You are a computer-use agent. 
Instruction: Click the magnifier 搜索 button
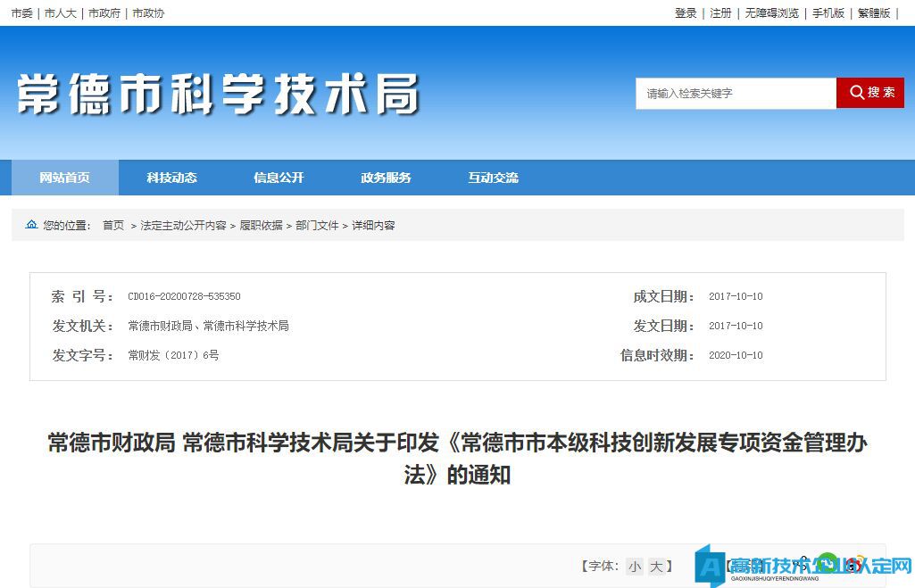click(x=870, y=93)
